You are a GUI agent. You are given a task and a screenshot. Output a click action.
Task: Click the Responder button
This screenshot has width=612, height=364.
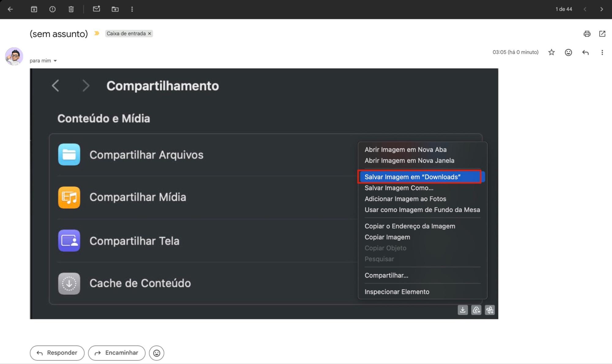57,353
